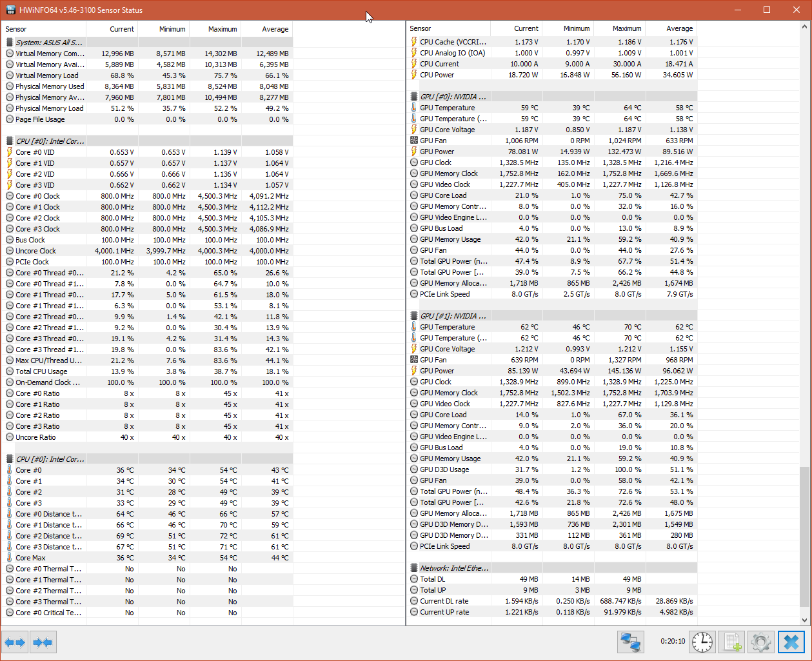The height and width of the screenshot is (661, 812).
Task: Select the GPU [#1]: NVIDIA section header
Action: [453, 316]
